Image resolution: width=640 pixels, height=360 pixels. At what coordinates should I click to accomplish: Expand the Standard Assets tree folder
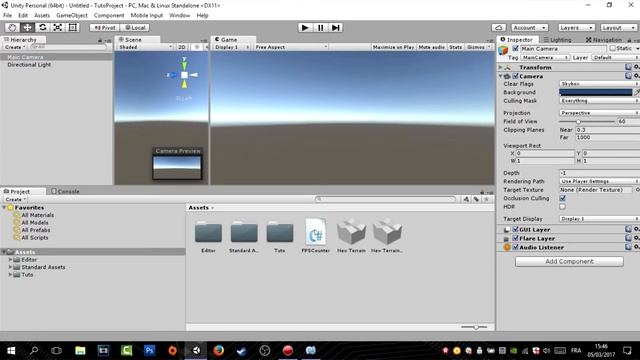pyautogui.click(x=10, y=267)
